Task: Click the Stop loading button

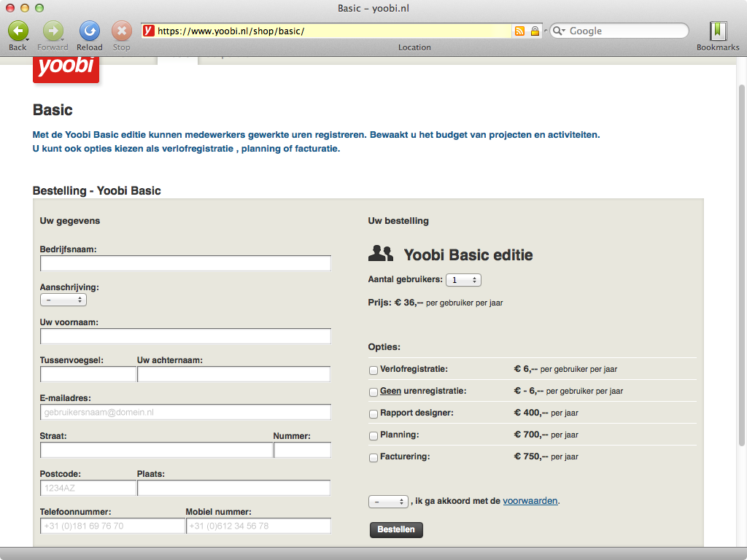Action: tap(122, 31)
